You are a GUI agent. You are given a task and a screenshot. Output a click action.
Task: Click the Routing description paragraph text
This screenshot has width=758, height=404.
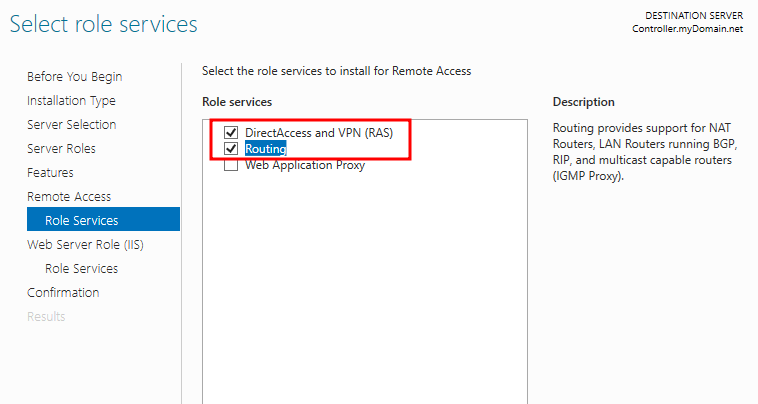pos(645,152)
